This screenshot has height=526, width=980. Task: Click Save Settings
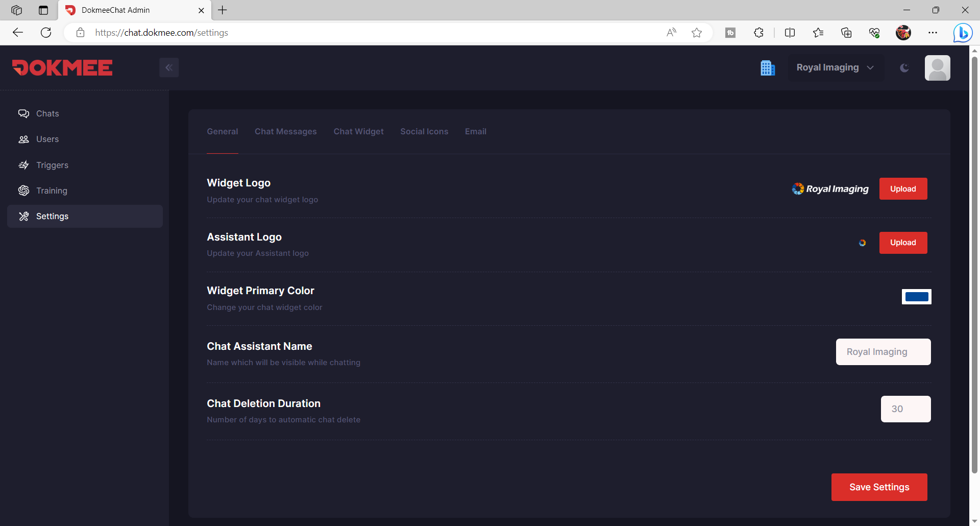tap(879, 487)
